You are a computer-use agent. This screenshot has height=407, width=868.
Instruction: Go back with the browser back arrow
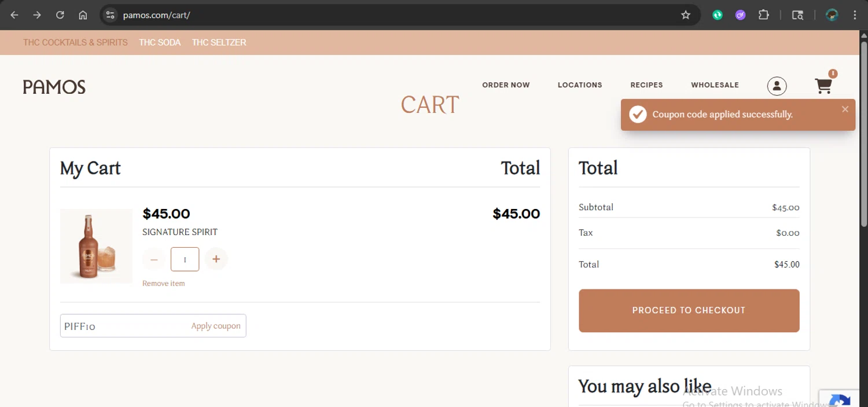[x=14, y=15]
